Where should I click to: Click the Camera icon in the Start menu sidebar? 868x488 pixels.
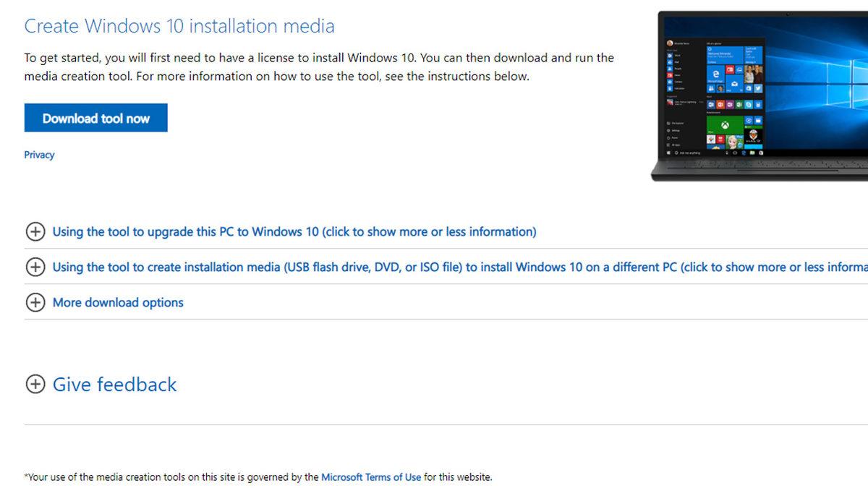pyautogui.click(x=669, y=82)
